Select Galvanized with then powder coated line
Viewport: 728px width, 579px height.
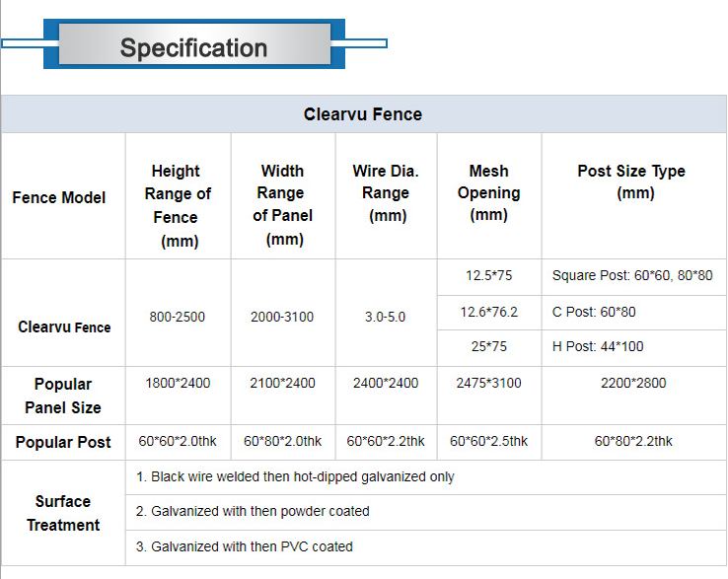[x=253, y=511]
